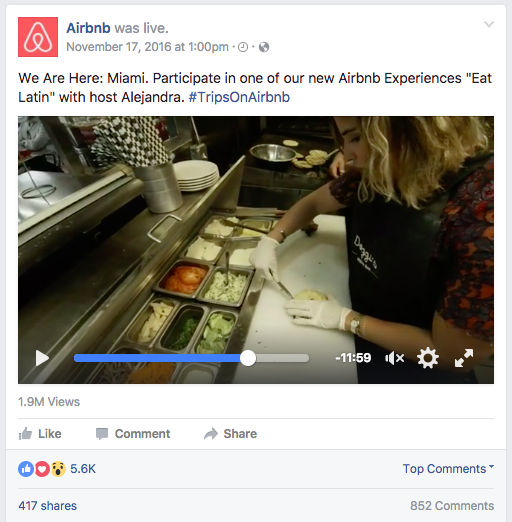Open video settings gear
Screen dimensions: 512x522
(x=428, y=358)
